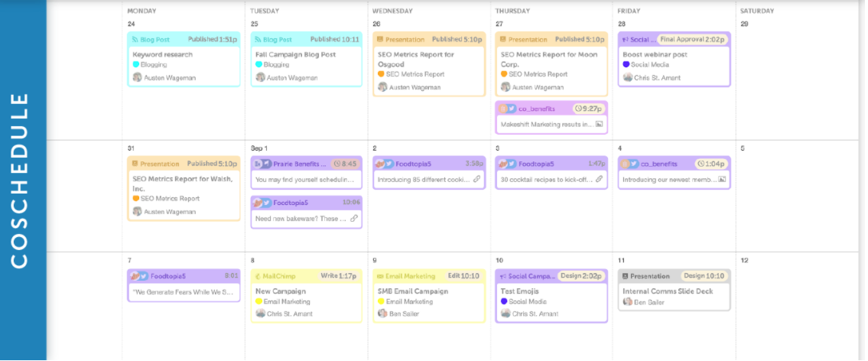Click Ben Sailer's avatar on SMB Email Campaign
This screenshot has width=868, height=361.
[x=382, y=314]
